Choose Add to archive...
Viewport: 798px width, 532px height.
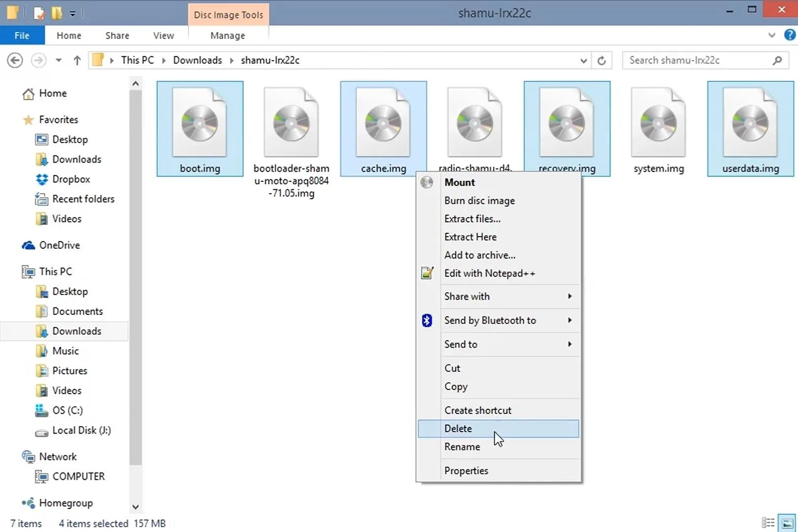498,255
